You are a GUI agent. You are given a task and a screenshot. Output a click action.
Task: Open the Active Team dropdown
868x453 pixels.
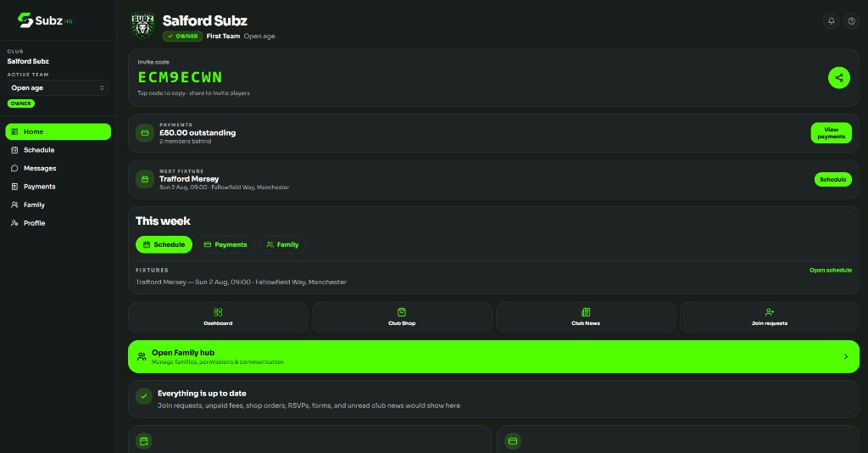58,87
